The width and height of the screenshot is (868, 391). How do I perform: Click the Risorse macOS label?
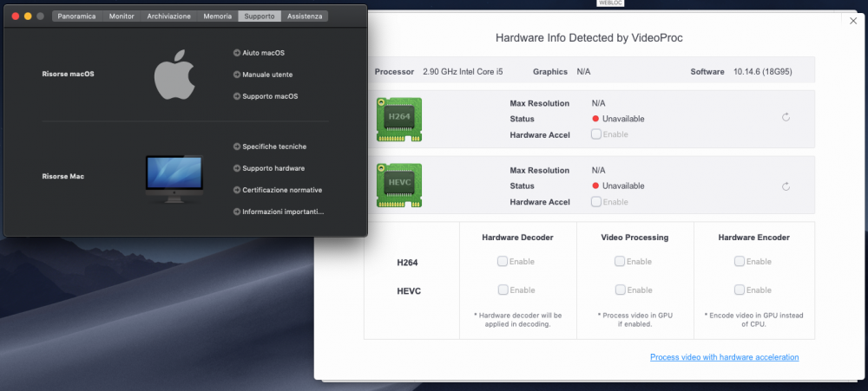pos(68,74)
